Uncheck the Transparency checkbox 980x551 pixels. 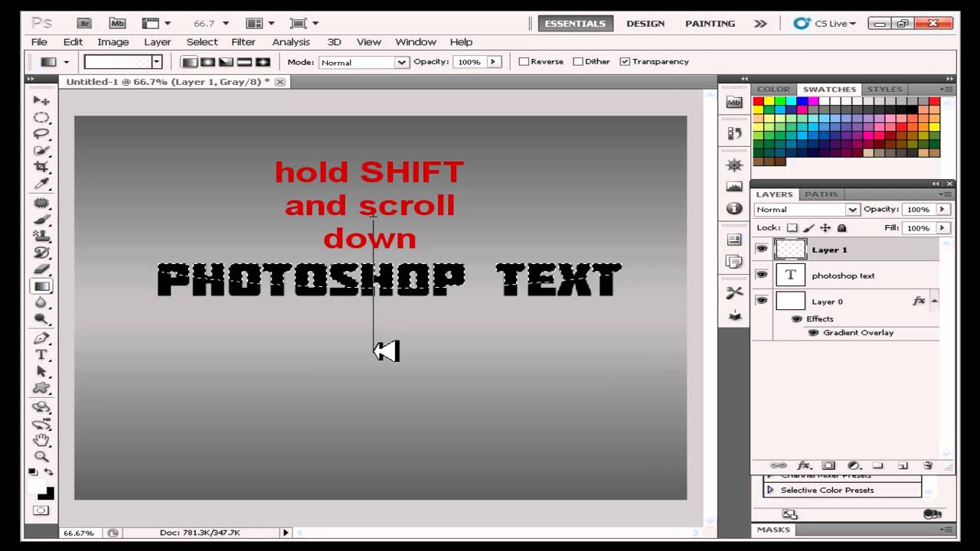pos(625,62)
